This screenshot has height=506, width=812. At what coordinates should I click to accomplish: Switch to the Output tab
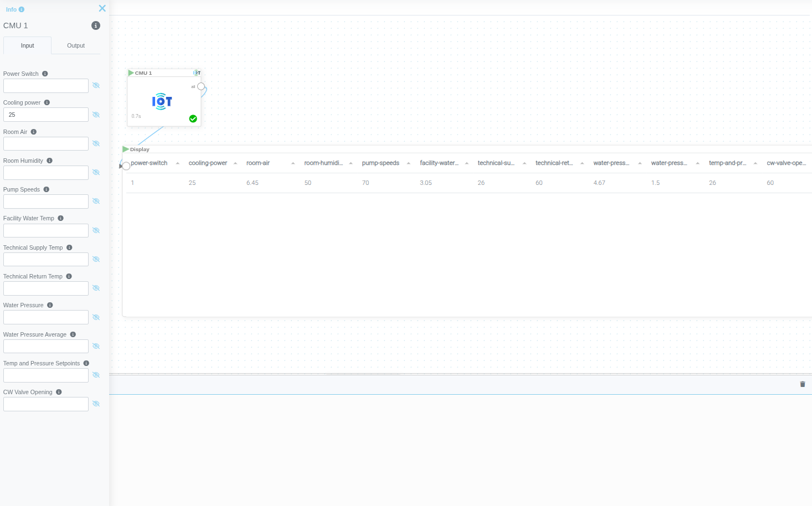click(76, 45)
